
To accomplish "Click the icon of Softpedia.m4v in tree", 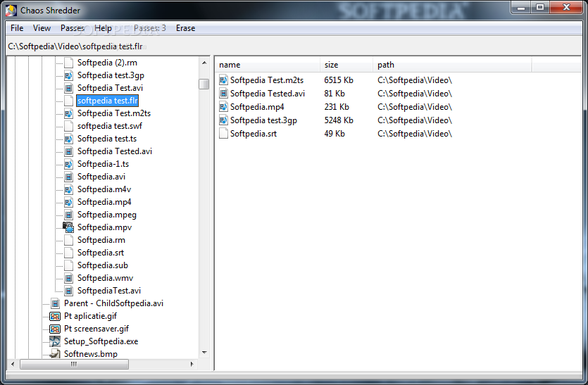I will [x=68, y=189].
